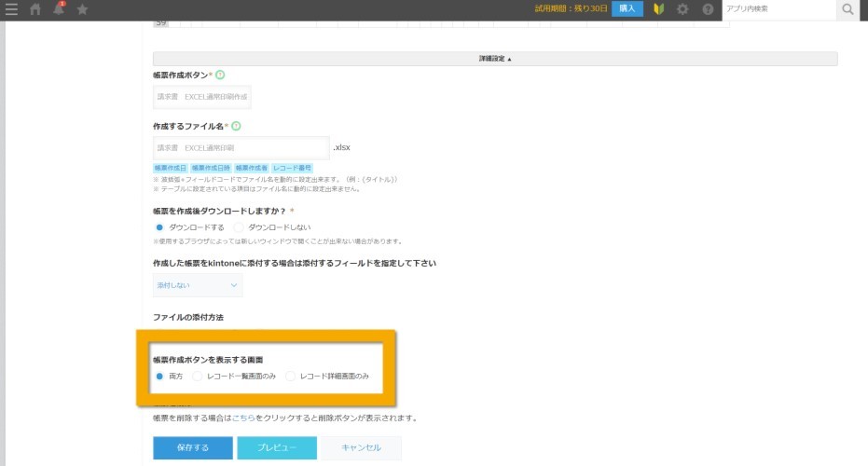868x466 pixels.
Task: Click the こちら delete link
Action: [243, 418]
